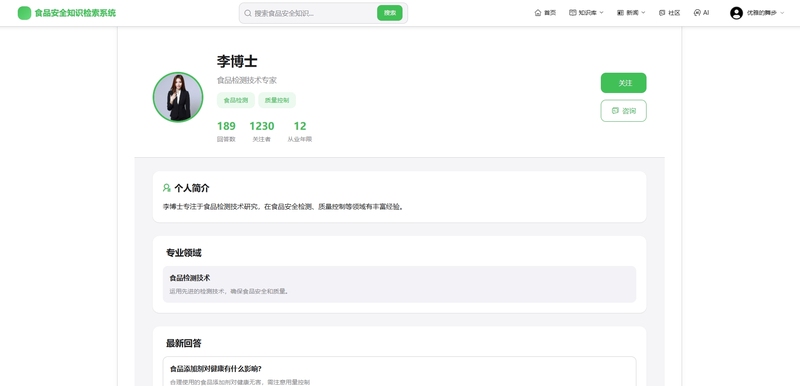Expand the 新闻 dropdown chevron
This screenshot has height=386, width=800.
[643, 13]
